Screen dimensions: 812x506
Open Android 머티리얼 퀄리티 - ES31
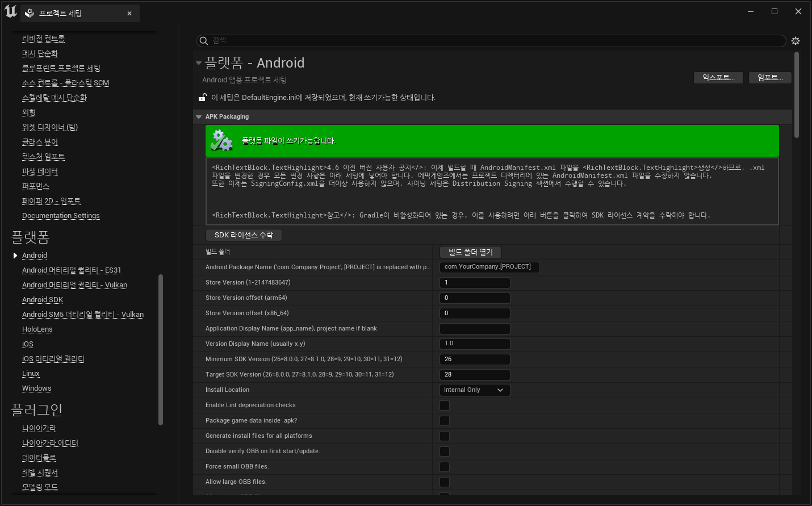pos(72,270)
